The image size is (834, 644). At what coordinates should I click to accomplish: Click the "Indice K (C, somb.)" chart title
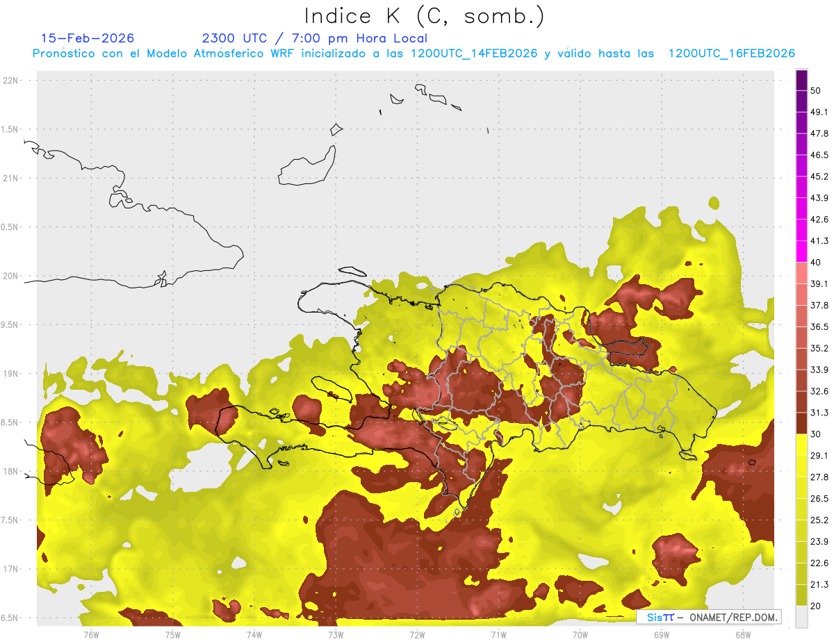[x=425, y=16]
